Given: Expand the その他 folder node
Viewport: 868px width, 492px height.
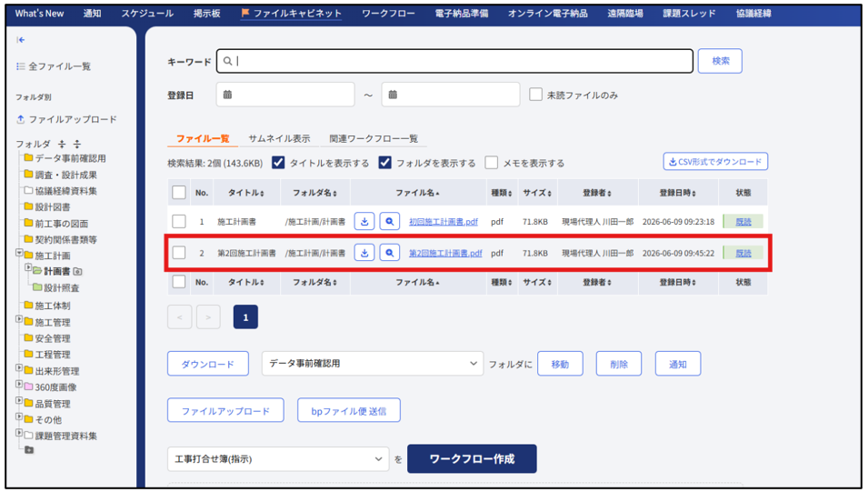Looking at the screenshot, I should pyautogui.click(x=19, y=417).
